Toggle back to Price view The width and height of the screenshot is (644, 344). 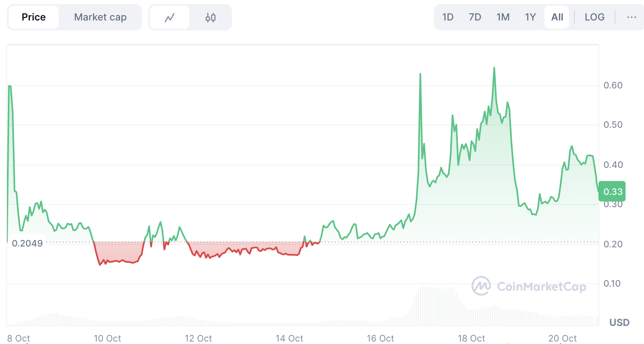(x=34, y=17)
